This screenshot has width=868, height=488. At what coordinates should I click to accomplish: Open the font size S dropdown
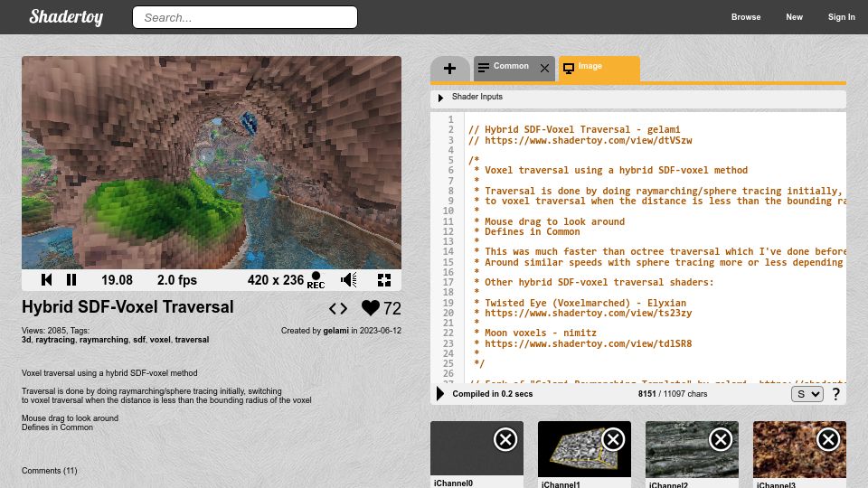click(807, 394)
